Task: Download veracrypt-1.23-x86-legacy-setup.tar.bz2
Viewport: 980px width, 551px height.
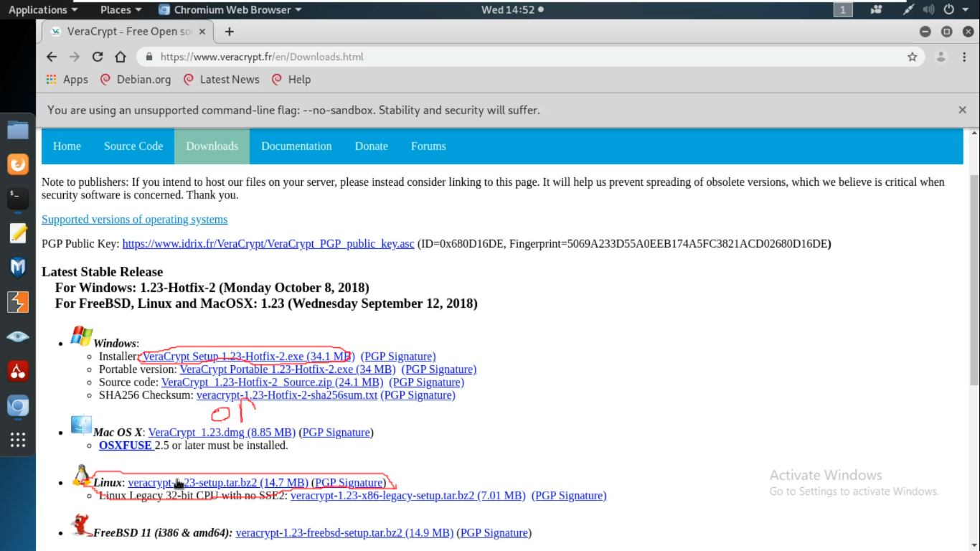Action: coord(407,496)
